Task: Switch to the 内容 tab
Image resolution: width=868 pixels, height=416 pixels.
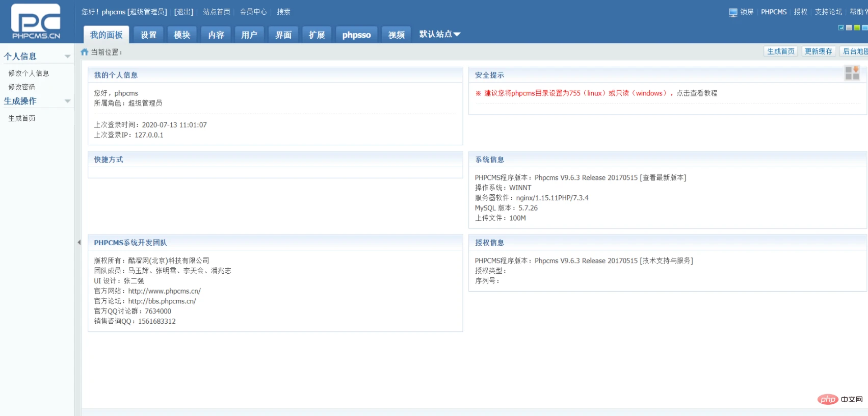Action: click(x=216, y=35)
